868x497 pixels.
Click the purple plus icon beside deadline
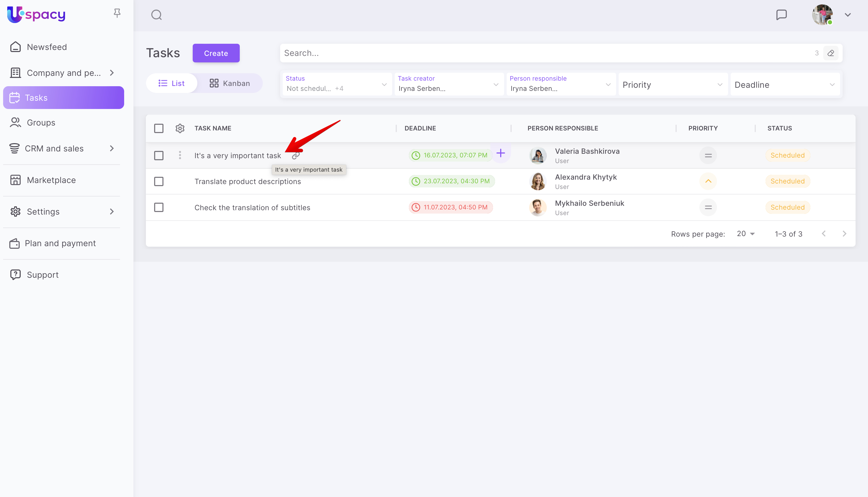(500, 153)
